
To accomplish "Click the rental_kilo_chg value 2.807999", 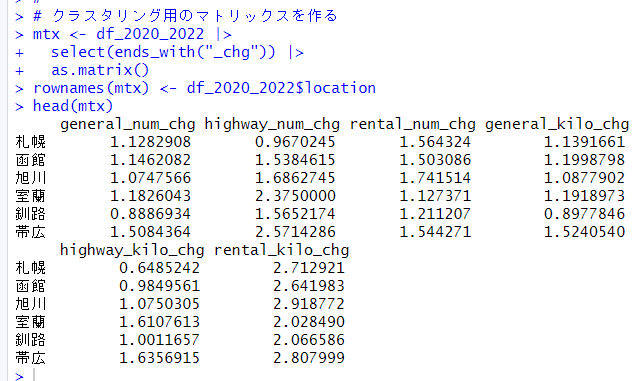I will [x=309, y=358].
